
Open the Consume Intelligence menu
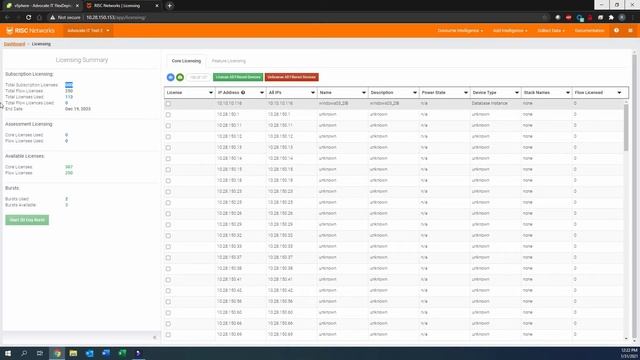460,31
